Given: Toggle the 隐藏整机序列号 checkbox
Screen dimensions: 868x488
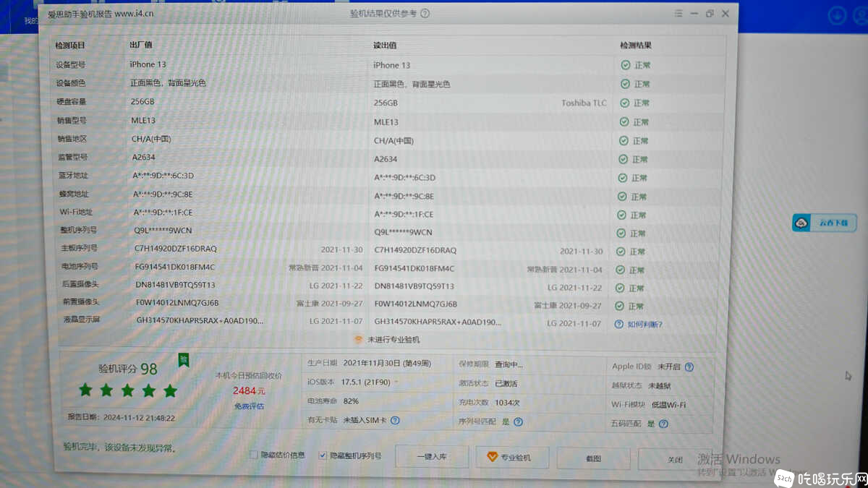Looking at the screenshot, I should (x=323, y=455).
